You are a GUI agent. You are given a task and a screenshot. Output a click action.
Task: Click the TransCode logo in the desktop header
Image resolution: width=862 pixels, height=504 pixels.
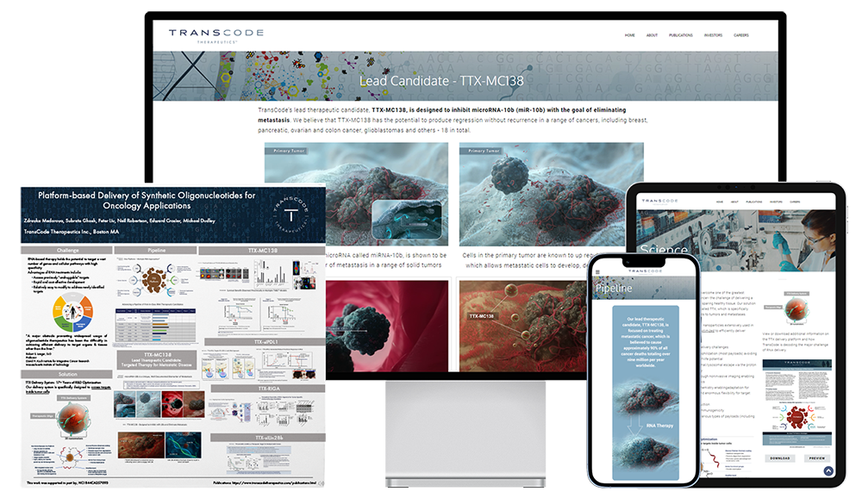pos(215,34)
